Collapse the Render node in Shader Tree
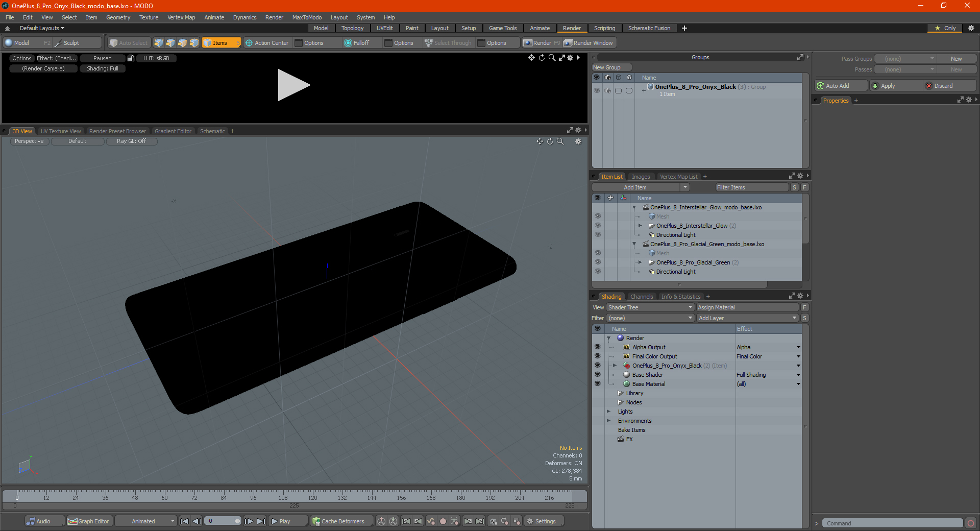 (x=608, y=338)
